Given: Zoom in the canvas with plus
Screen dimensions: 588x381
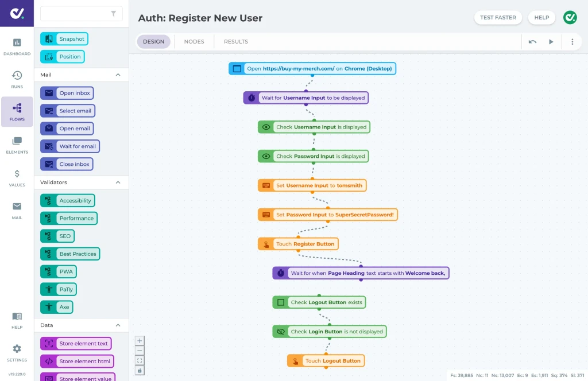Looking at the screenshot, I should tap(140, 340).
